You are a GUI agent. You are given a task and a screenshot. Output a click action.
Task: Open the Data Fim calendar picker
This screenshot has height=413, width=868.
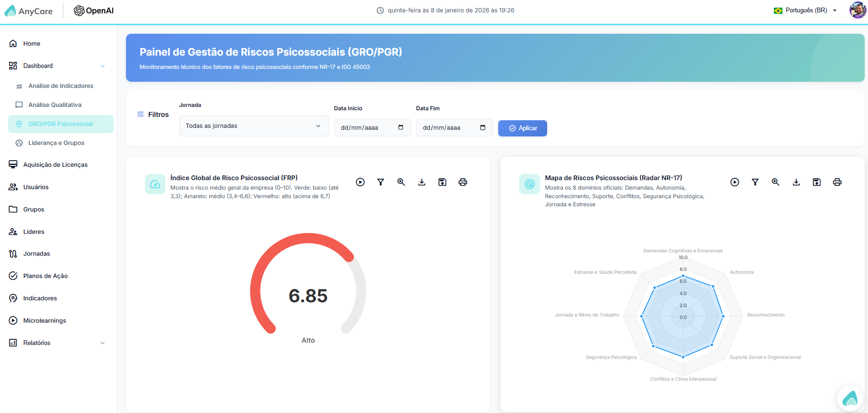pyautogui.click(x=483, y=127)
